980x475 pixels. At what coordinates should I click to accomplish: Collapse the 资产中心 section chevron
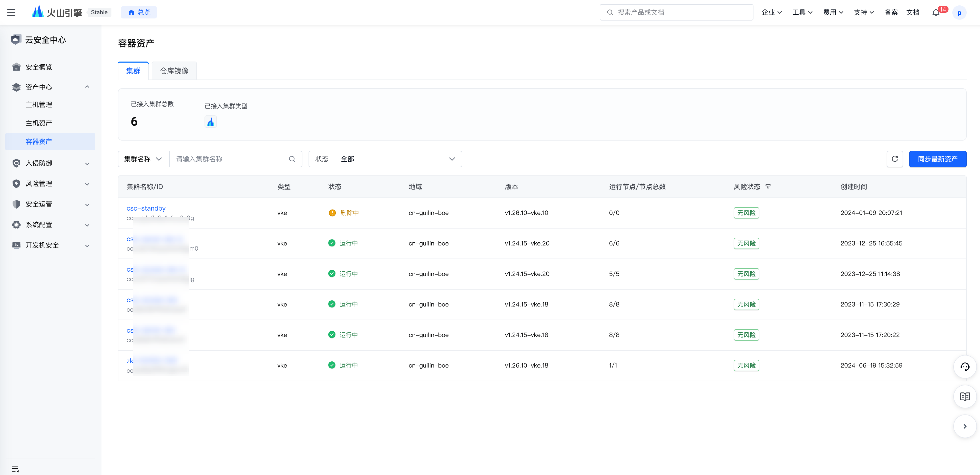pos(87,87)
